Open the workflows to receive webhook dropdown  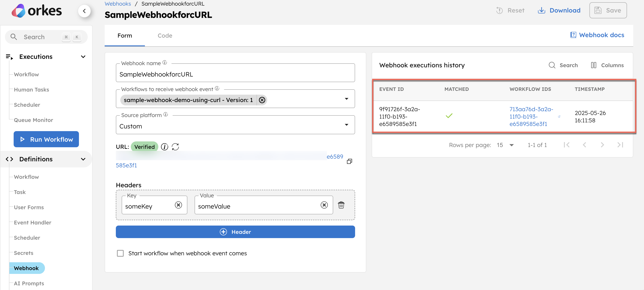pyautogui.click(x=347, y=99)
